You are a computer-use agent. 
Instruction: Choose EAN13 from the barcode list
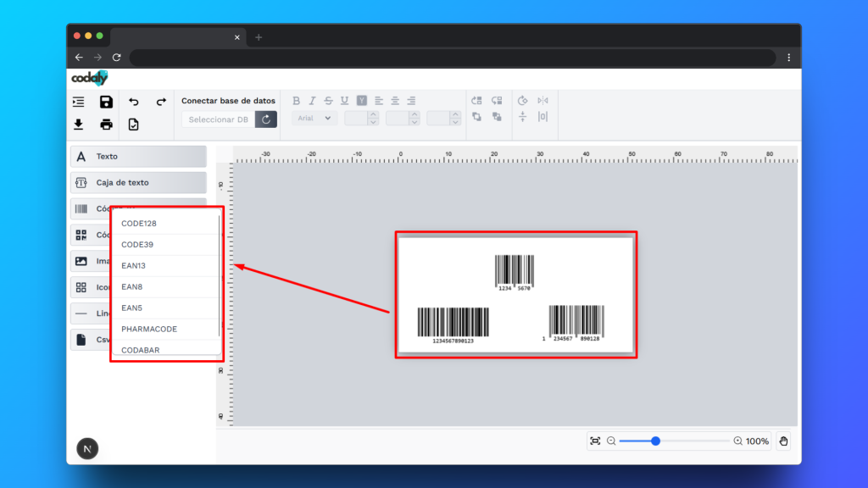click(165, 265)
